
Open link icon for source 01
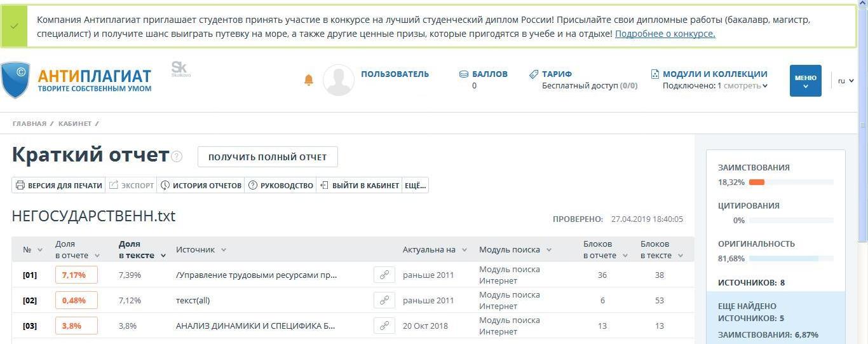[x=384, y=275]
